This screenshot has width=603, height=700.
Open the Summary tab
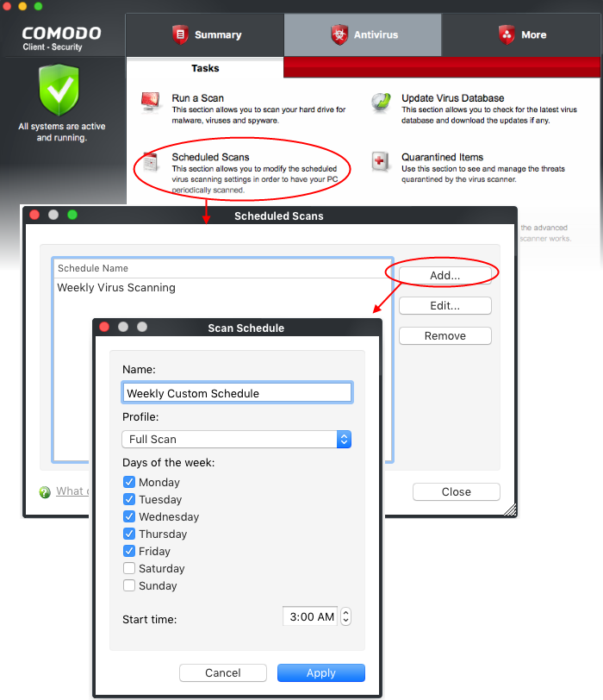205,34
